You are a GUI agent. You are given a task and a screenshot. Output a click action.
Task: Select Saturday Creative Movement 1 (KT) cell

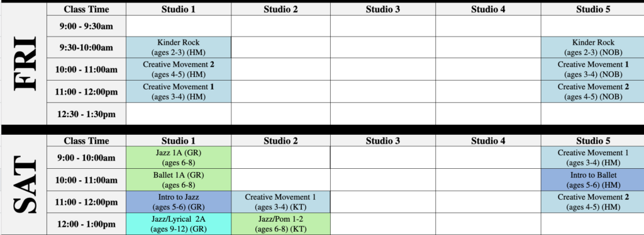[280, 202]
